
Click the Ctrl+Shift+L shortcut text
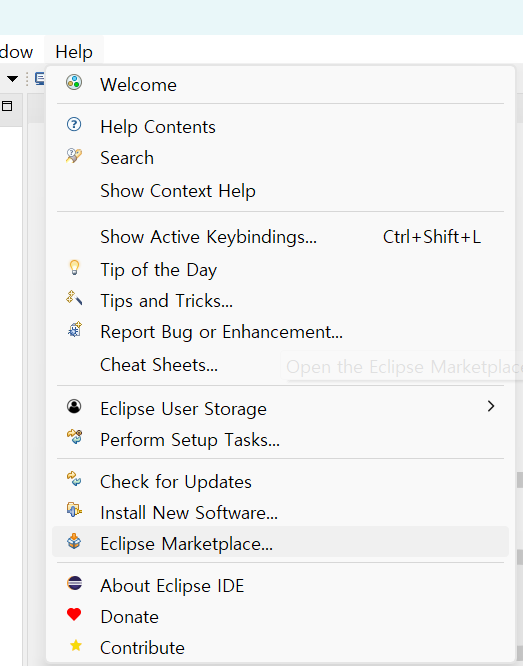pos(432,237)
